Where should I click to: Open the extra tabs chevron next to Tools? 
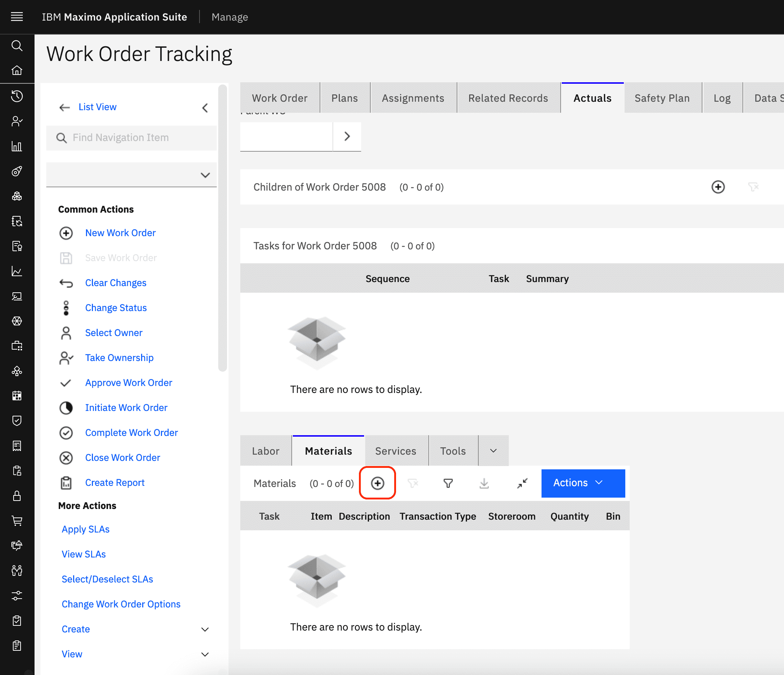[x=493, y=450]
